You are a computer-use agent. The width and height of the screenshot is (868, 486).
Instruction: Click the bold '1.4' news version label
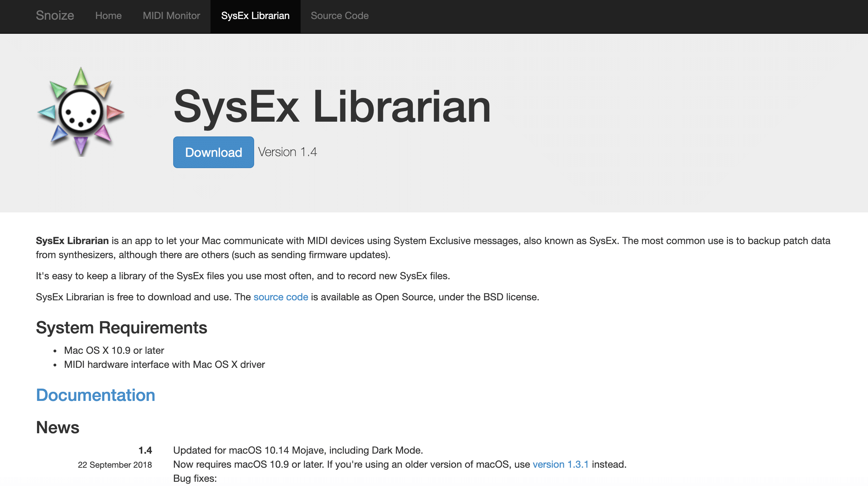(x=145, y=450)
